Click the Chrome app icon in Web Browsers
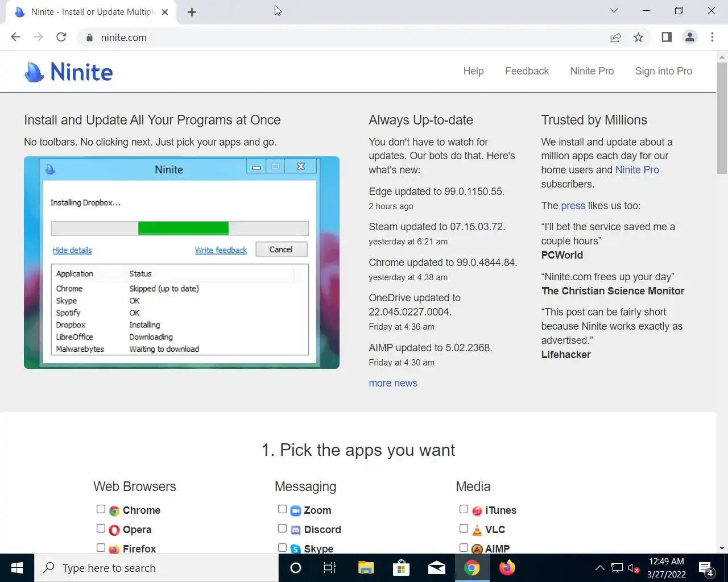 click(114, 510)
